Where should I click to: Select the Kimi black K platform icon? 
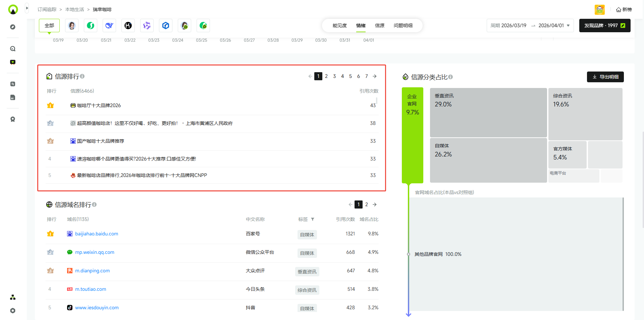(128, 26)
